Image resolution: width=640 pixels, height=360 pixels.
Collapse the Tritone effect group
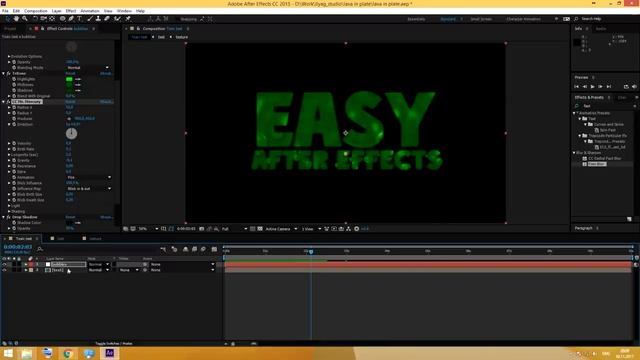tap(4, 73)
